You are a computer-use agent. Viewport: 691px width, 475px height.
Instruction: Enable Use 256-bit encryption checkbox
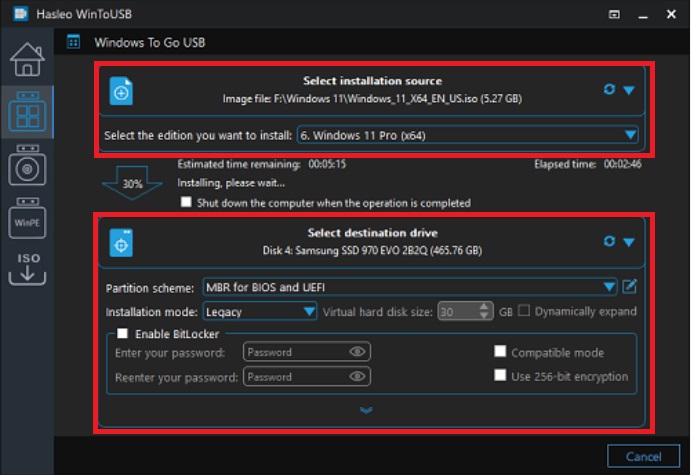point(500,375)
